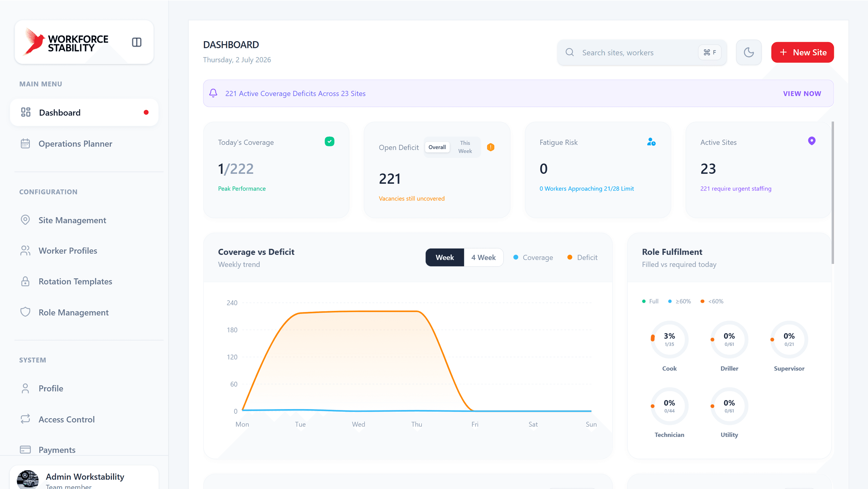Toggle the Coverage legend series
This screenshot has height=489, width=868.
pos(533,257)
